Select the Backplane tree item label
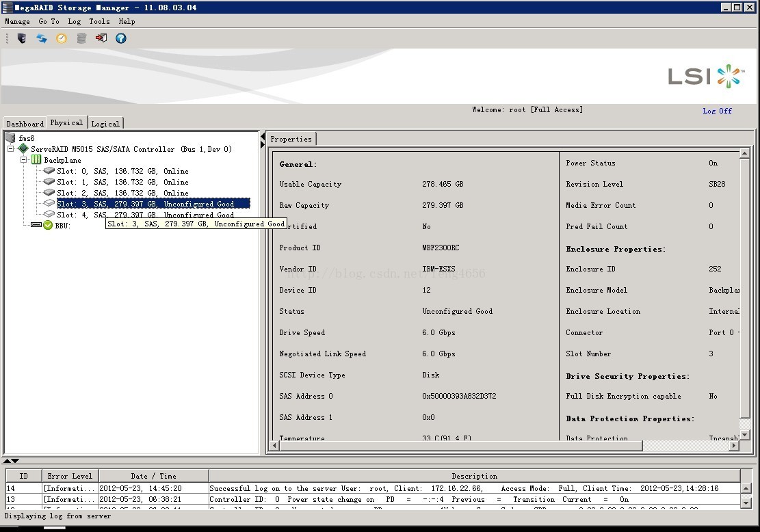Screen dimensions: 760x532 click(x=62, y=160)
